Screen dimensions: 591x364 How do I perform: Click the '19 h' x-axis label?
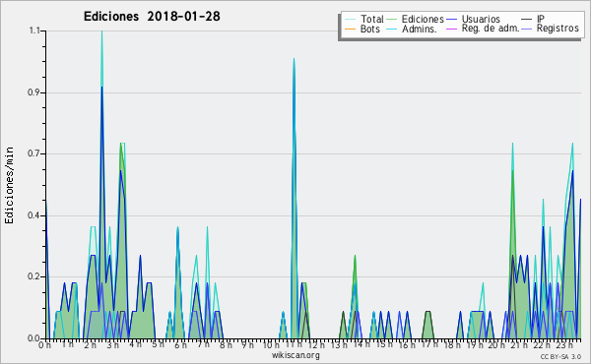[475, 345]
